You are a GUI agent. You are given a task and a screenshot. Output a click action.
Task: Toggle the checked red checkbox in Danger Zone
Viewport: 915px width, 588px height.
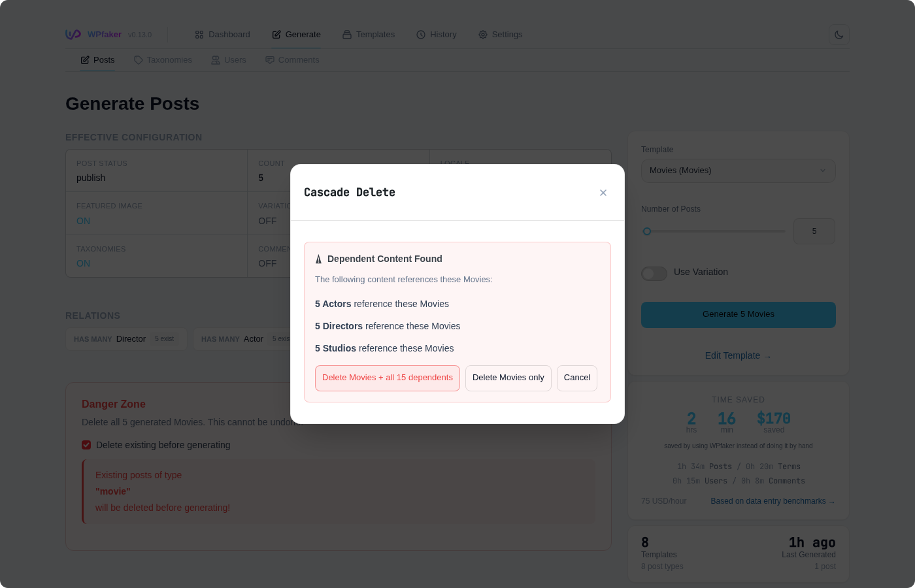[86, 445]
